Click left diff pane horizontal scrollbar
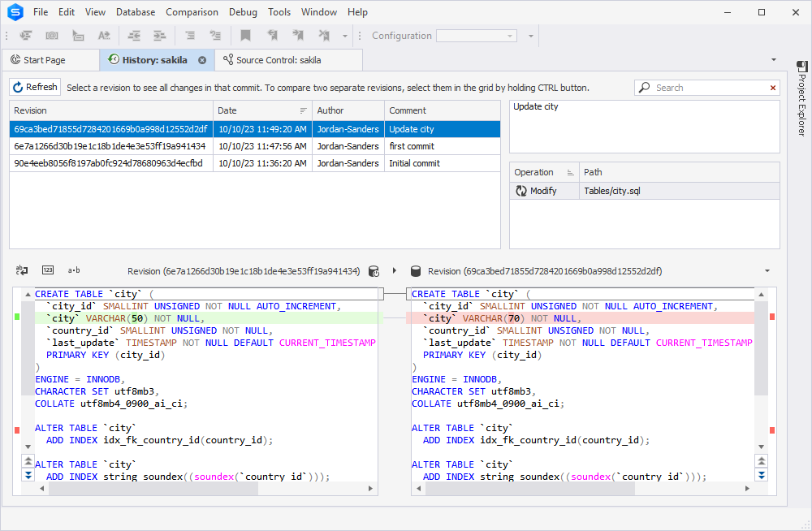The width and height of the screenshot is (812, 531). tap(206, 488)
